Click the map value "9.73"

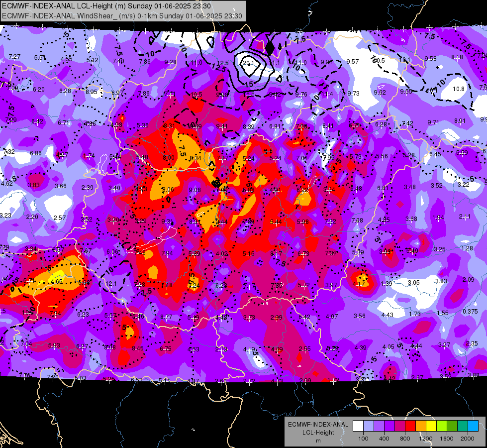354,93
